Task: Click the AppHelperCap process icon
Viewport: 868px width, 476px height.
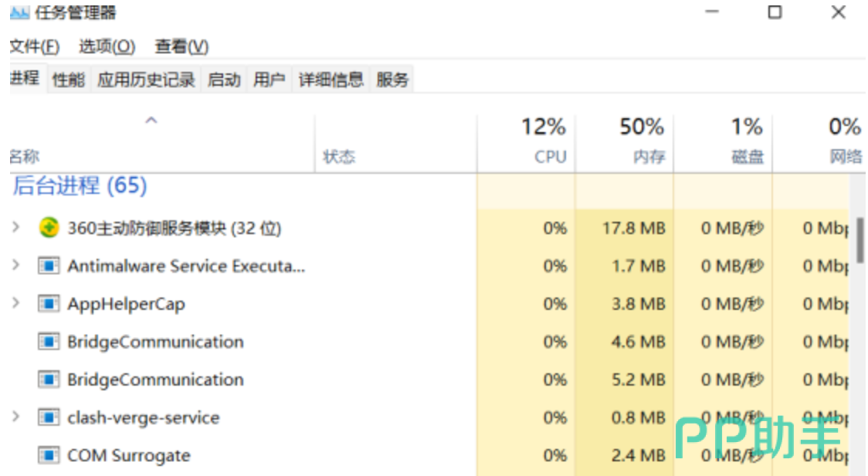Action: 49,304
